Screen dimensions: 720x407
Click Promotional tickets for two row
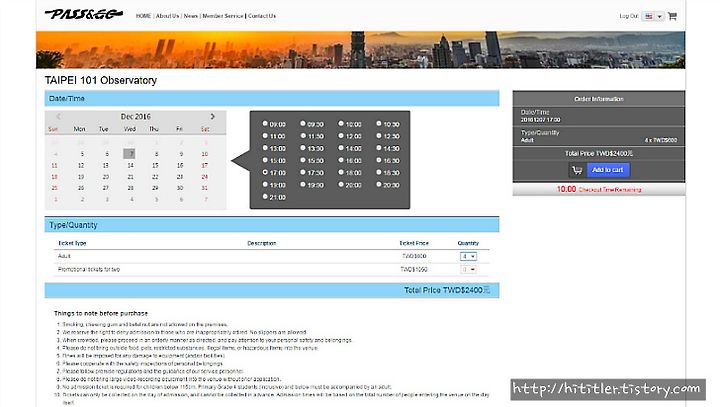coord(271,270)
